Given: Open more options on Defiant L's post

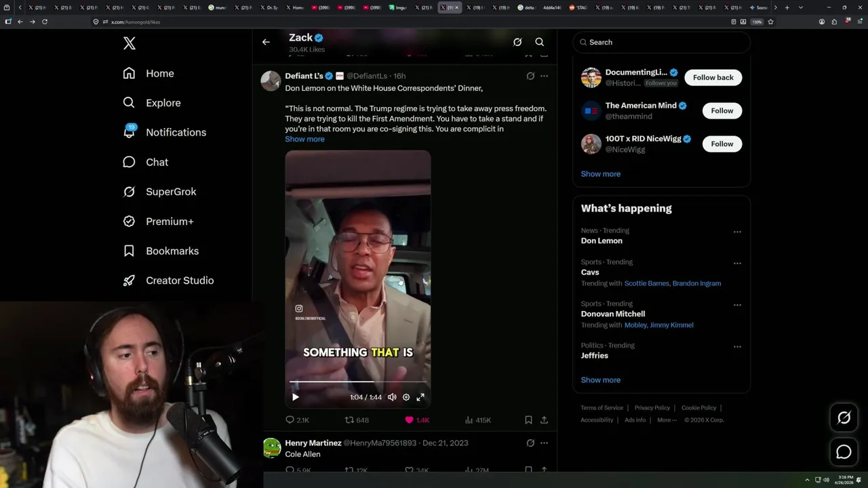Looking at the screenshot, I should [544, 76].
